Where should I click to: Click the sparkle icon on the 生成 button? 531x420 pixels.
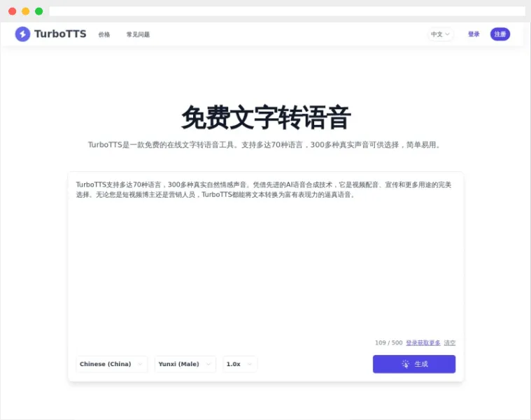(405, 364)
